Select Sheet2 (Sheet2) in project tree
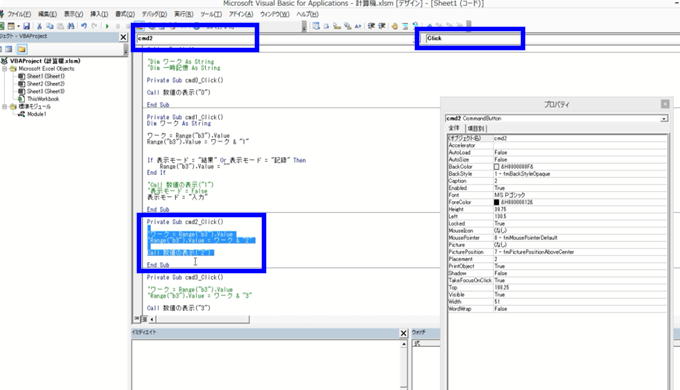The width and height of the screenshot is (680, 390). [x=46, y=84]
